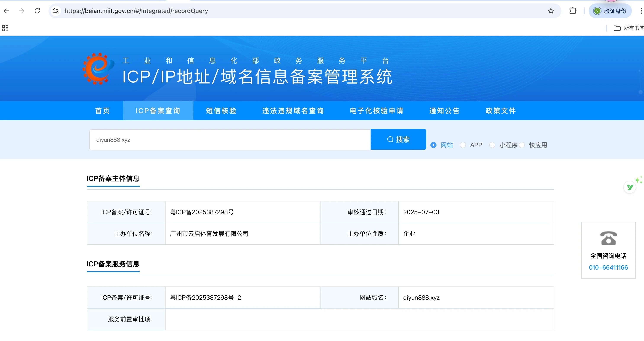The width and height of the screenshot is (644, 341).
Task: Click the 验证身份 profile button
Action: pos(610,11)
